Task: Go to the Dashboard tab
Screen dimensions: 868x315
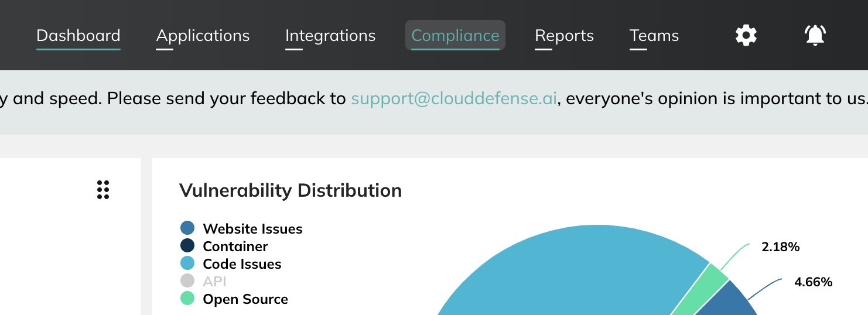Action: (78, 36)
